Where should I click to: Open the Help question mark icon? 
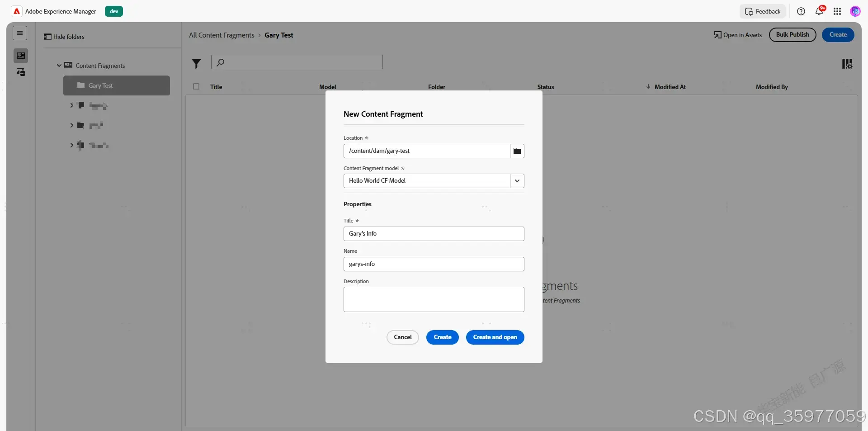coord(801,11)
